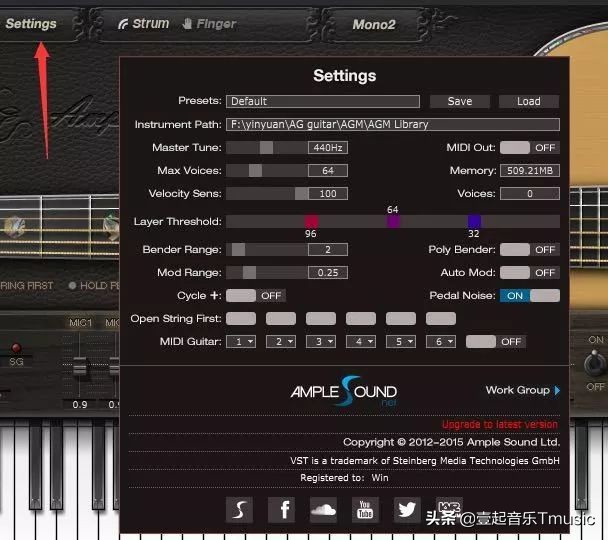Select red Layer Threshold marker 96
The width and height of the screenshot is (608, 540).
pyautogui.click(x=311, y=222)
